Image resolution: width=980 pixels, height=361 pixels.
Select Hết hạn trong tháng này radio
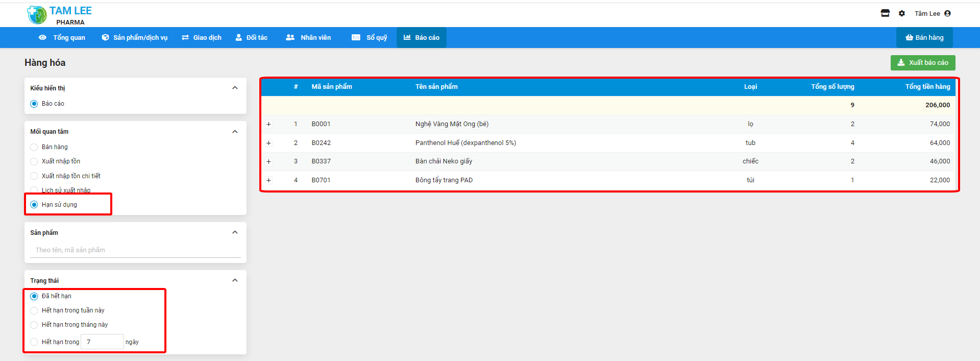tap(34, 325)
